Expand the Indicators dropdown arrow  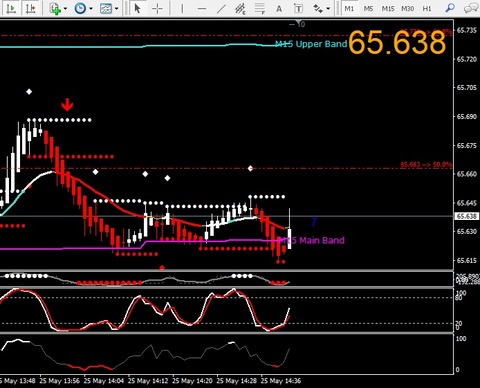pyautogui.click(x=65, y=8)
